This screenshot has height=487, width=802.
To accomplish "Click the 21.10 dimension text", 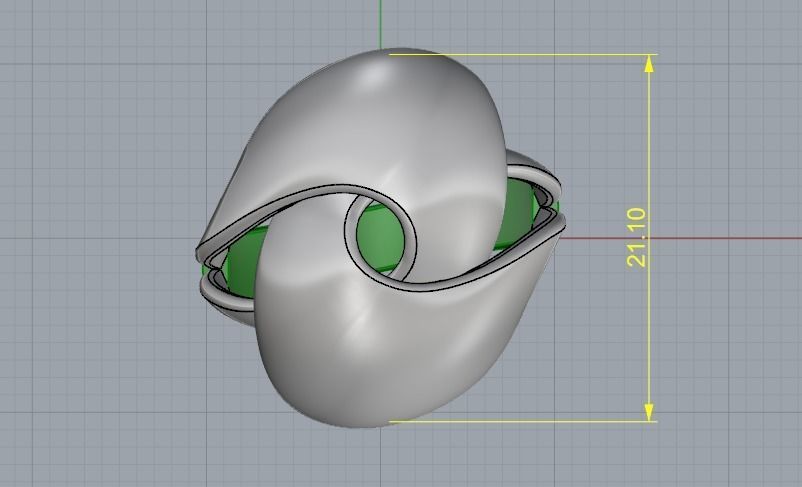I will coord(636,237).
